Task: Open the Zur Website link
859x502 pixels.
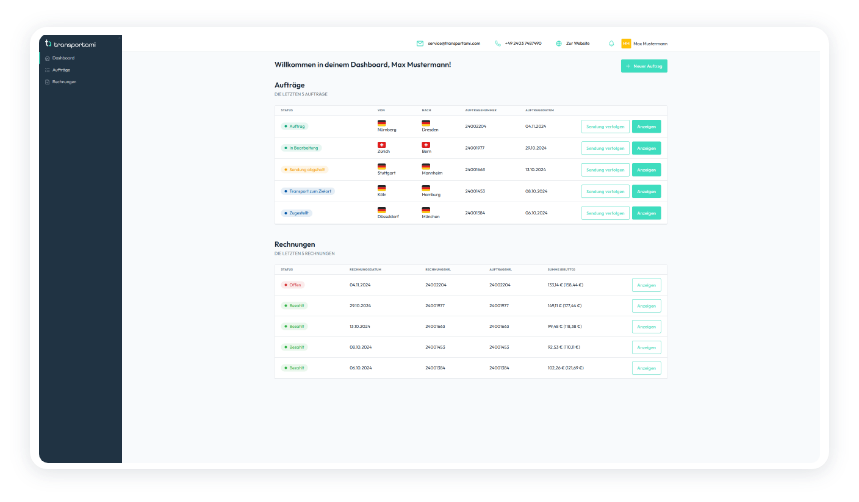Action: click(x=578, y=43)
